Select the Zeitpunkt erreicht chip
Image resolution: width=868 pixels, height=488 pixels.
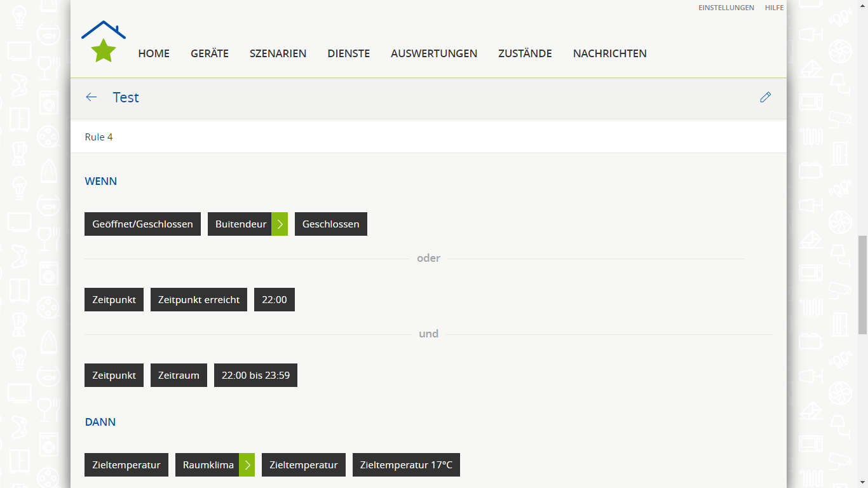coord(199,300)
